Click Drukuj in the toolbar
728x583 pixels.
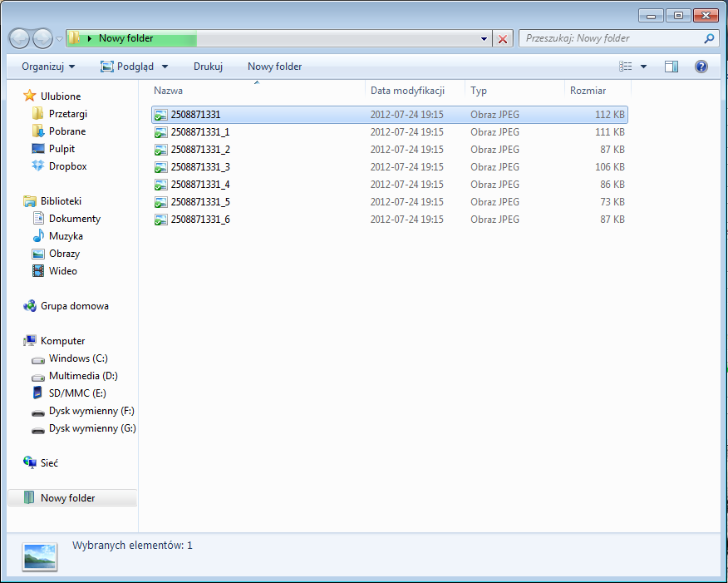pyautogui.click(x=208, y=67)
